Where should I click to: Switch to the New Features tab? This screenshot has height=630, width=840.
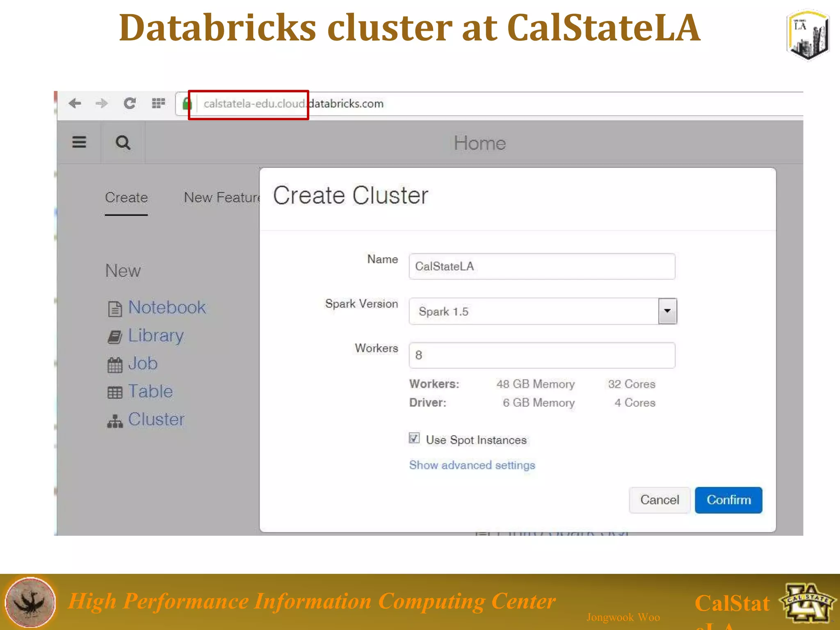coord(222,198)
